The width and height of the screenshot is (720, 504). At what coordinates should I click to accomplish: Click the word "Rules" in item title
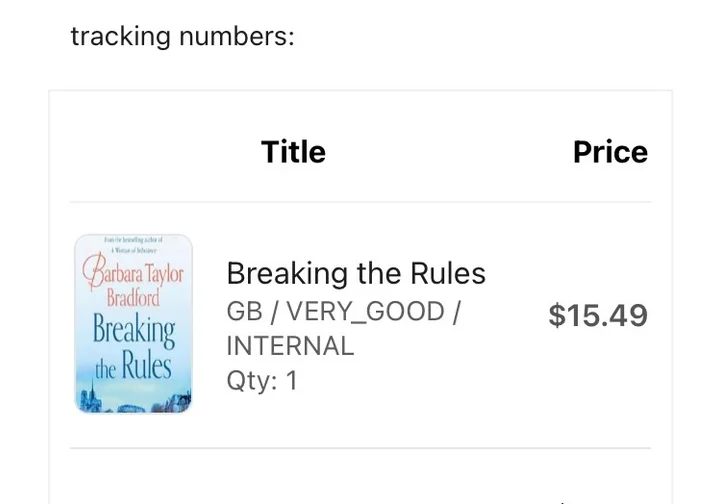pos(448,274)
